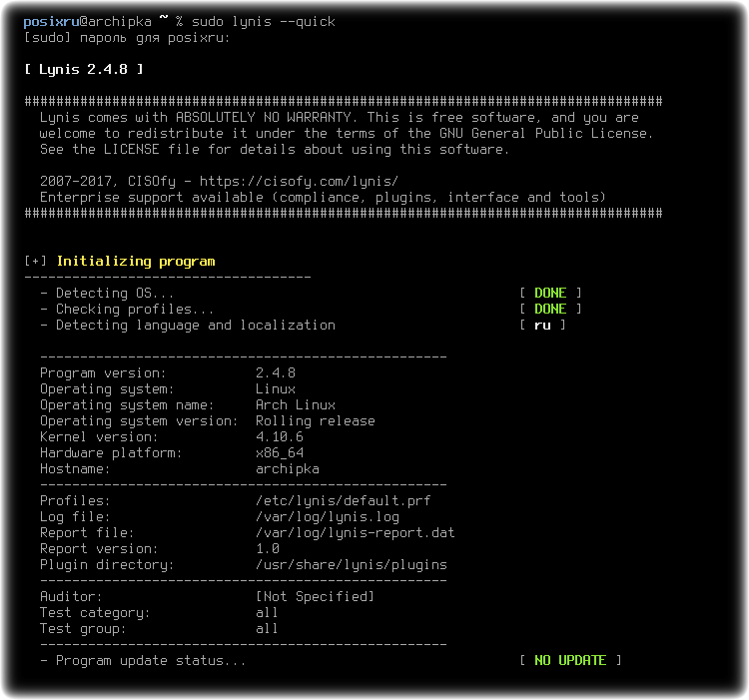The width and height of the screenshot is (749, 700).
Task: Open the https://cisofy.com/lynis/ URL
Action: coord(299,182)
